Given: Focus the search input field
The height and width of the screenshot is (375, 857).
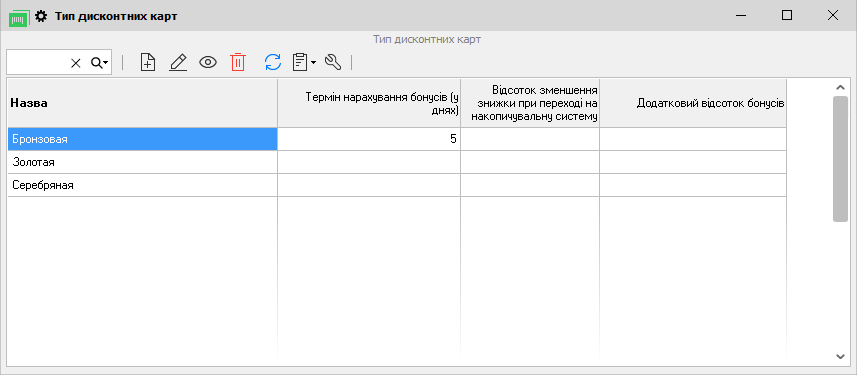Looking at the screenshot, I should click(x=38, y=63).
